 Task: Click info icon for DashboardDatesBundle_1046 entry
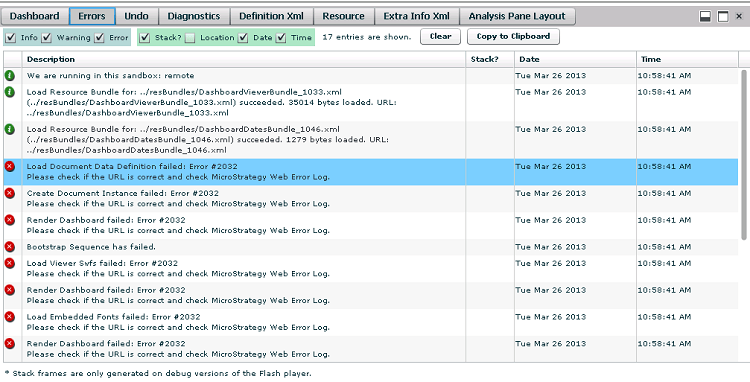10,129
